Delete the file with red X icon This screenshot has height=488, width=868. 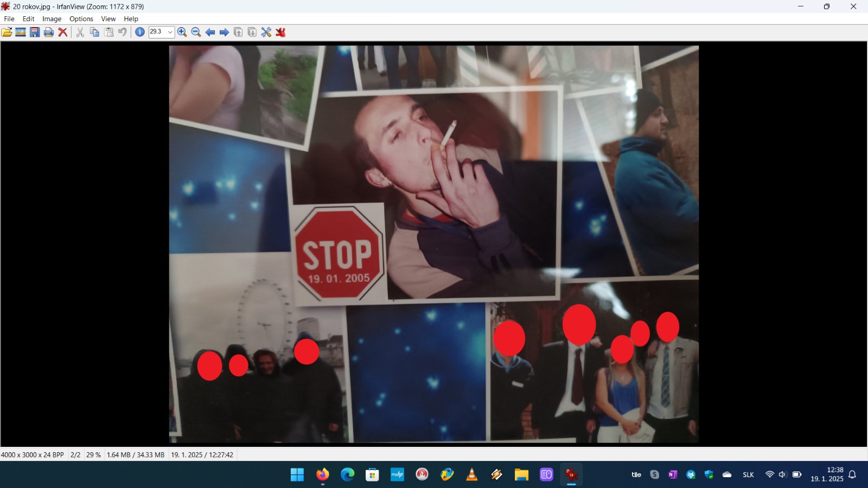tap(63, 32)
